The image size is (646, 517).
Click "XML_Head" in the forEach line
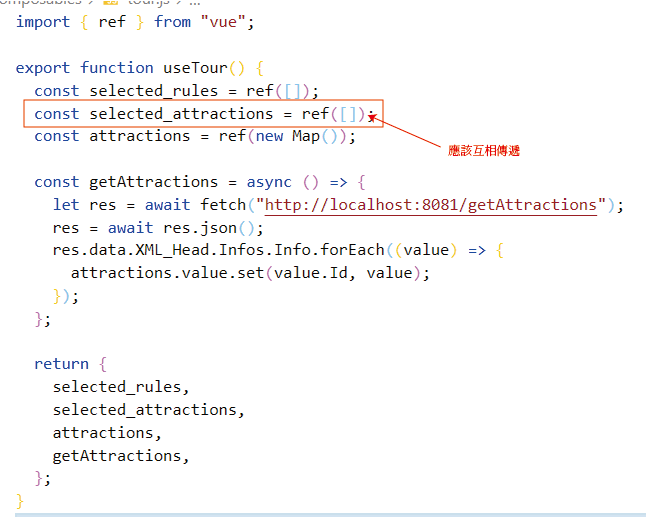tap(172, 250)
